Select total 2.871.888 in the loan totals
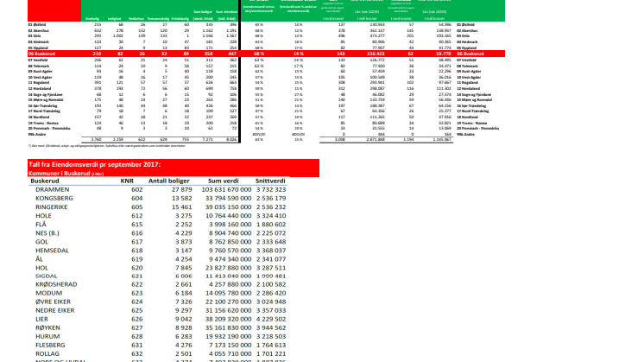The height and width of the screenshot is (362, 644). click(376, 140)
